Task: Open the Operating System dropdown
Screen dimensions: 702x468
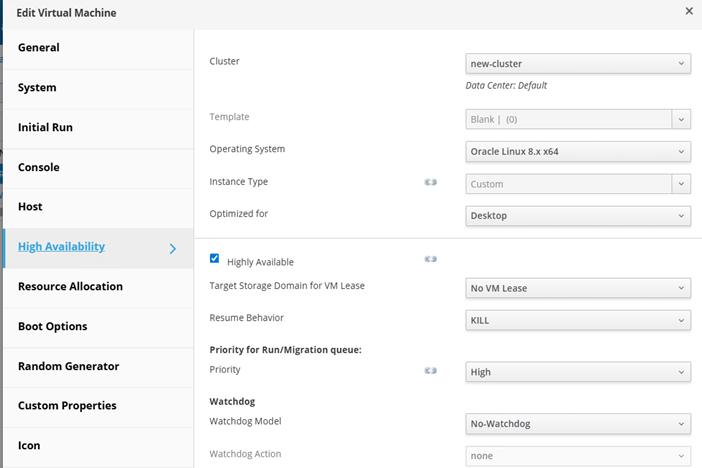Action: pyautogui.click(x=578, y=151)
